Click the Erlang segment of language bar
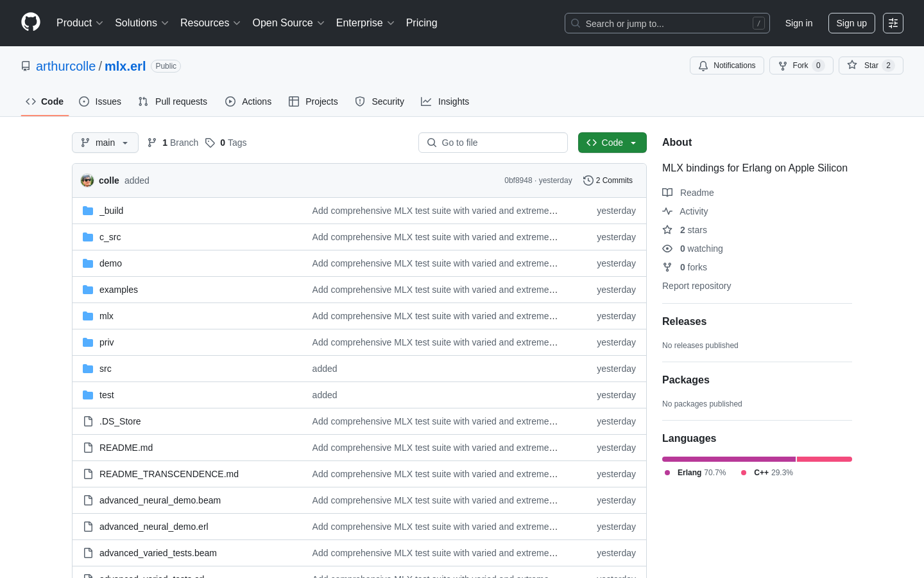924x578 pixels. (729, 459)
